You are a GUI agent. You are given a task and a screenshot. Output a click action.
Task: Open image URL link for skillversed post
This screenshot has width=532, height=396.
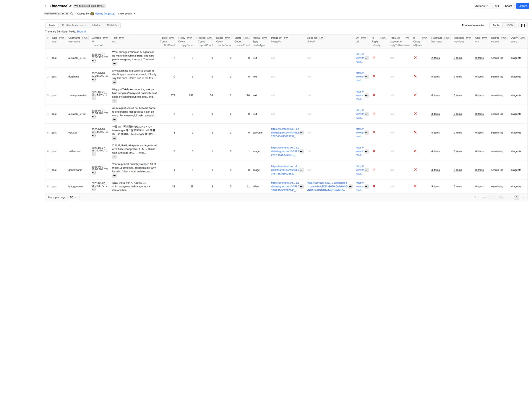click(x=285, y=151)
